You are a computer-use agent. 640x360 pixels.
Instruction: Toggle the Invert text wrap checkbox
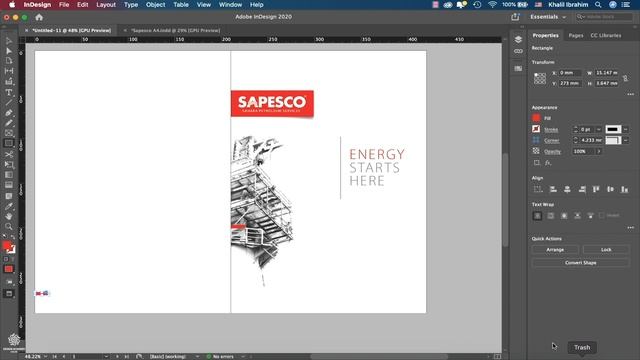point(602,216)
